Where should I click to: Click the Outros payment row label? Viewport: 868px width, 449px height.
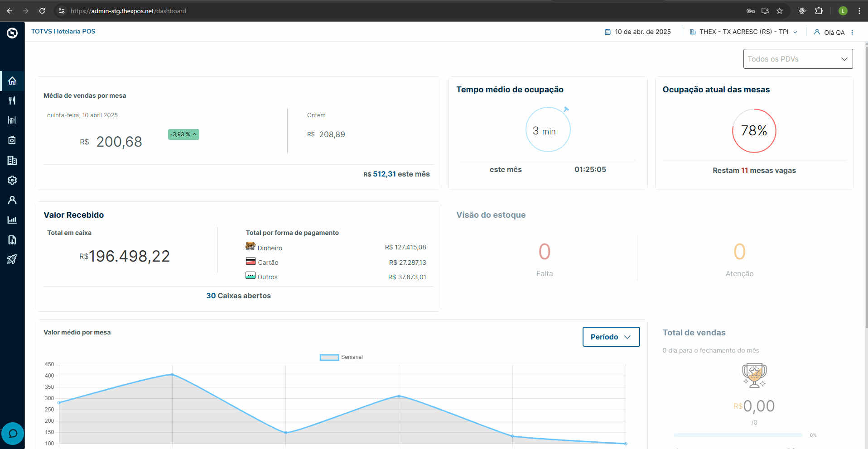[x=267, y=277]
